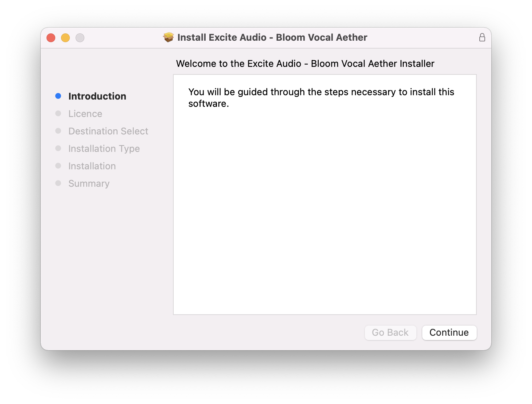Click the padlock icon in title bar
Screen dimensions: 532x404
coord(482,37)
